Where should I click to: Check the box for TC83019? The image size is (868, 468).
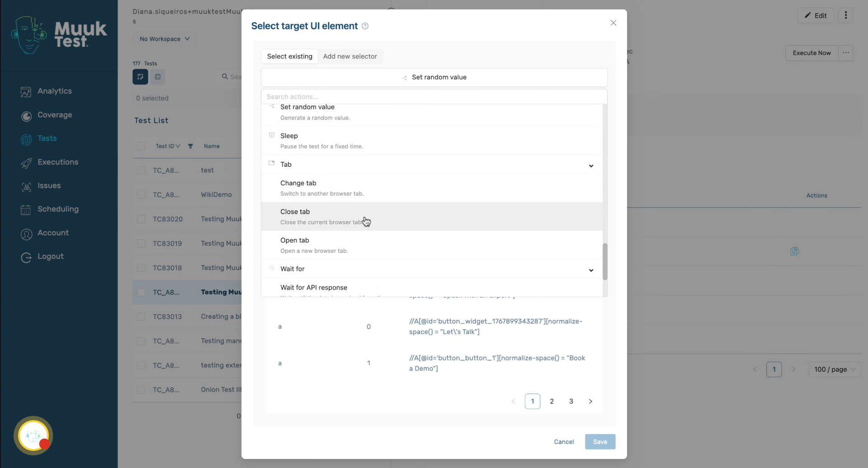(142, 243)
